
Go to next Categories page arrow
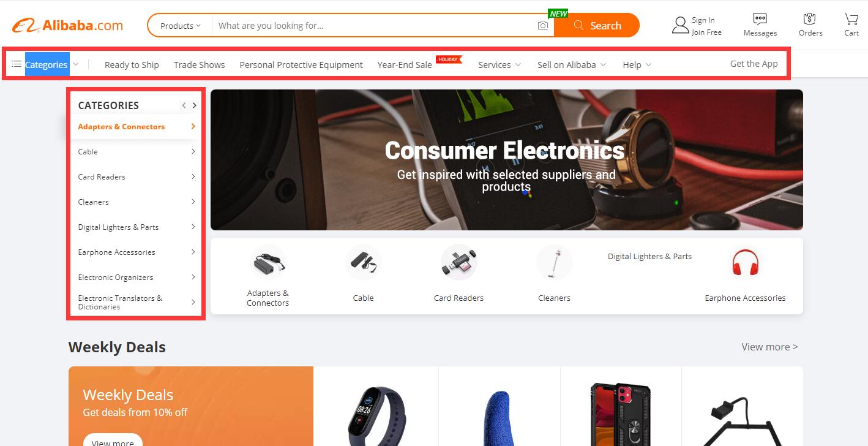click(x=195, y=105)
